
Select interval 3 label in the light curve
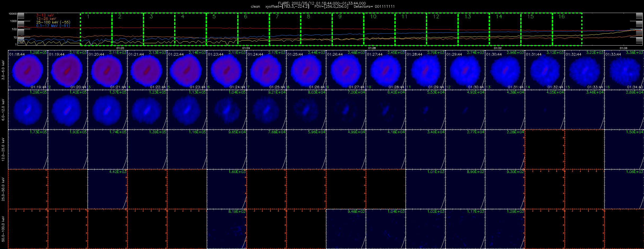[151, 16]
